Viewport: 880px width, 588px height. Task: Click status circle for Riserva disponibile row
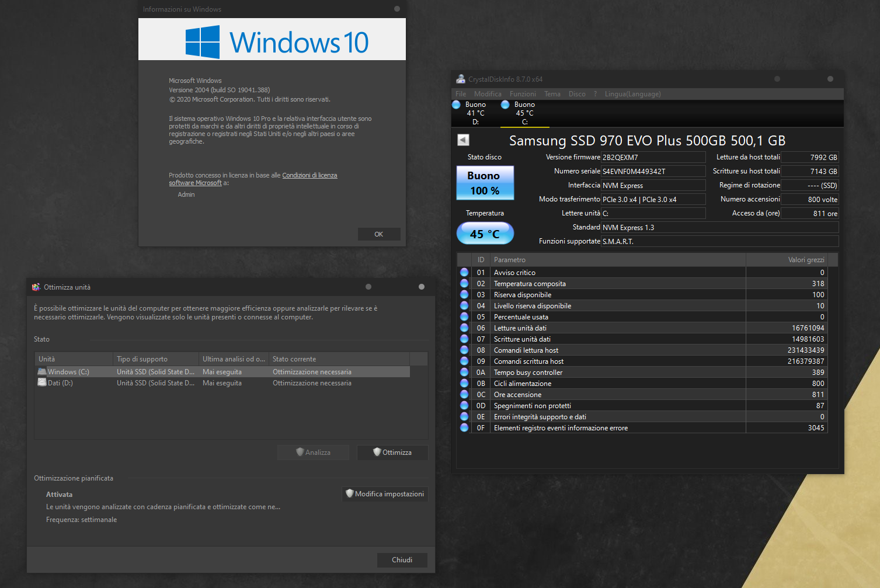[464, 294]
